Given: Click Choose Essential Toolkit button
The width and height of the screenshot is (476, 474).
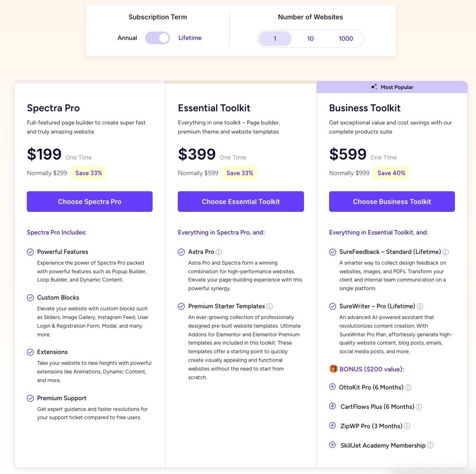Looking at the screenshot, I should point(241,202).
